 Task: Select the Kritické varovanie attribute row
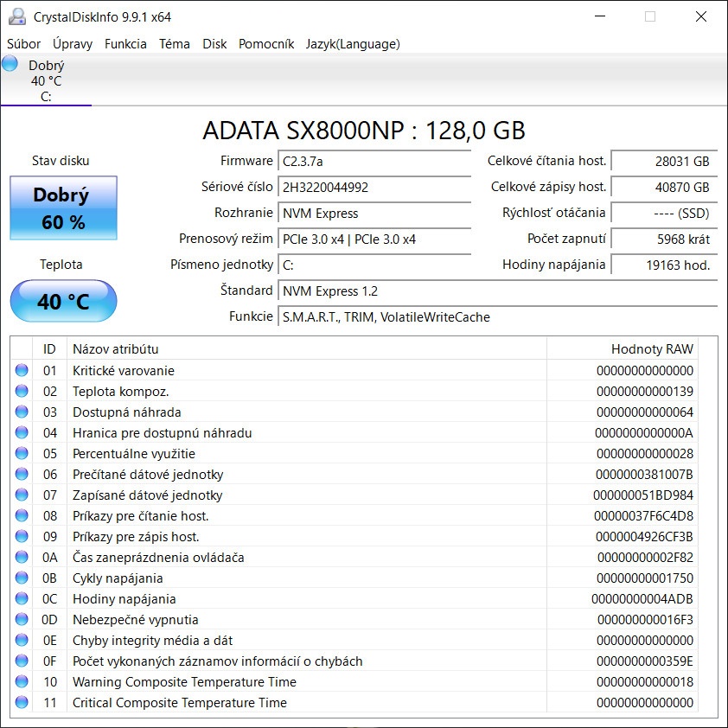coord(354,371)
